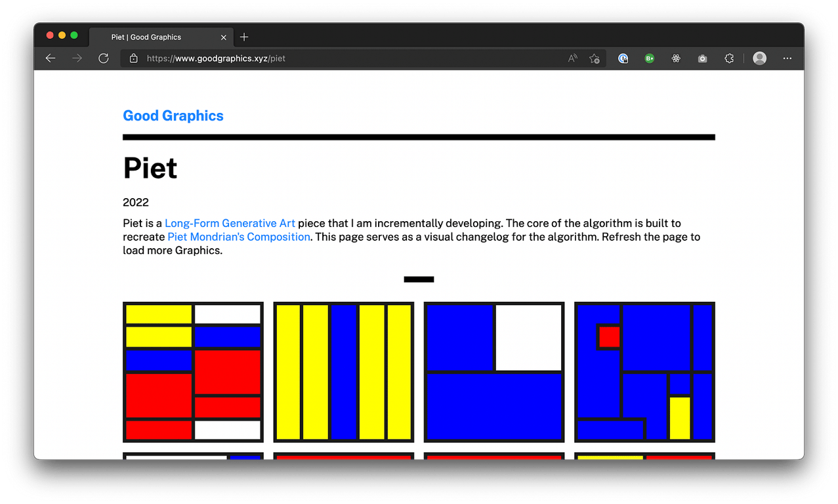The width and height of the screenshot is (838, 504).
Task: Click the browser forward arrow
Action: (x=77, y=58)
